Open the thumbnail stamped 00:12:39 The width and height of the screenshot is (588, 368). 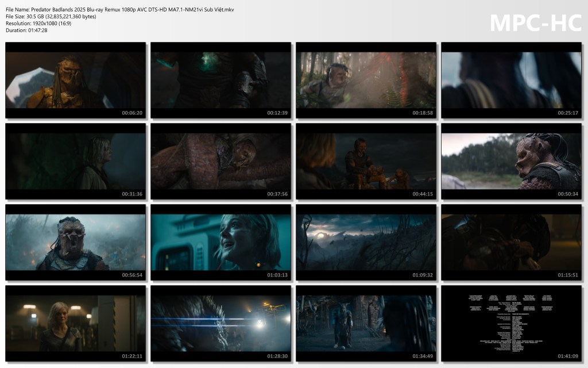221,80
